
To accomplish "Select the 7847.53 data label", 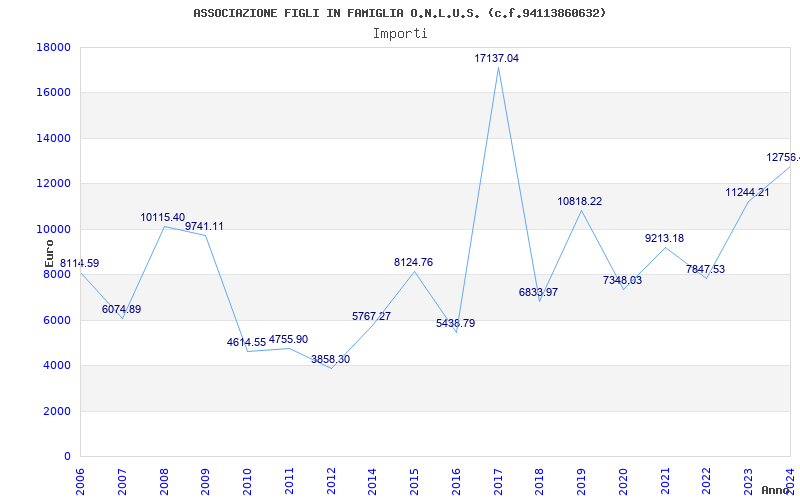I will (705, 269).
